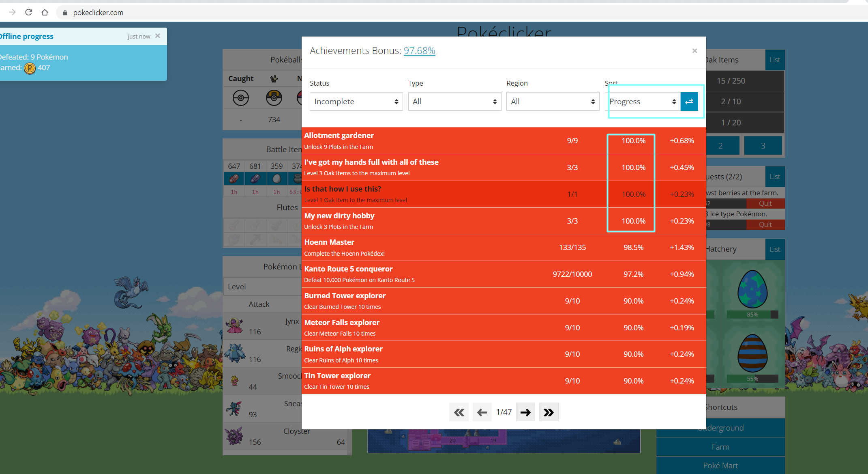Open the Status filter dropdown
The image size is (868, 474).
coord(356,101)
